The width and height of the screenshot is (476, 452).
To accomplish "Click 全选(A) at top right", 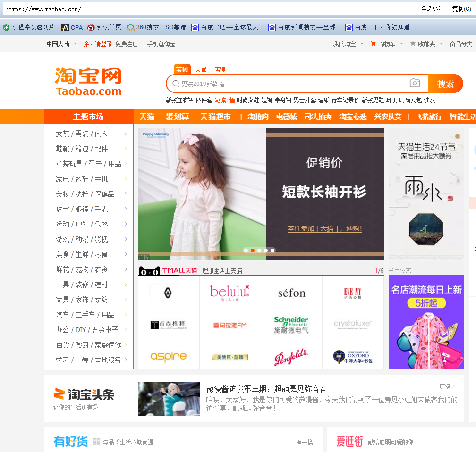I will [431, 9].
